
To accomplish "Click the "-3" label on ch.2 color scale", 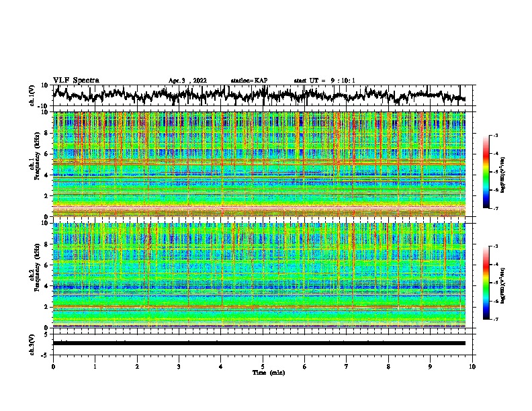I will 496,246.
